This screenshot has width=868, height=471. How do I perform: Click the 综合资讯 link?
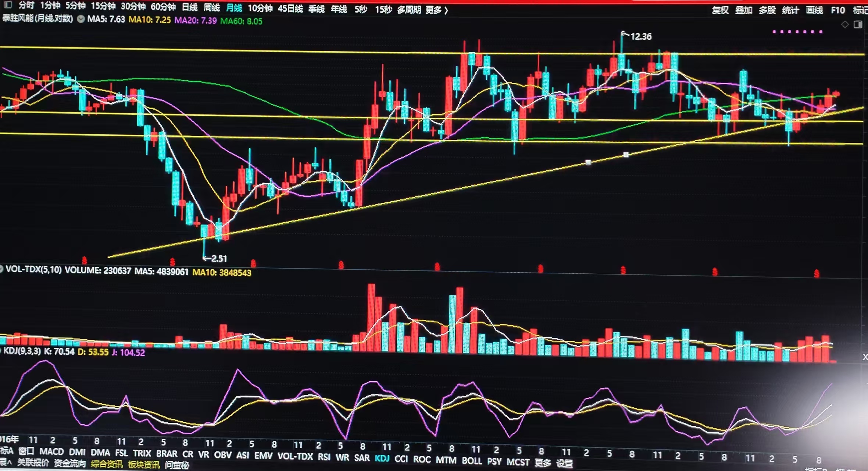[x=107, y=464]
